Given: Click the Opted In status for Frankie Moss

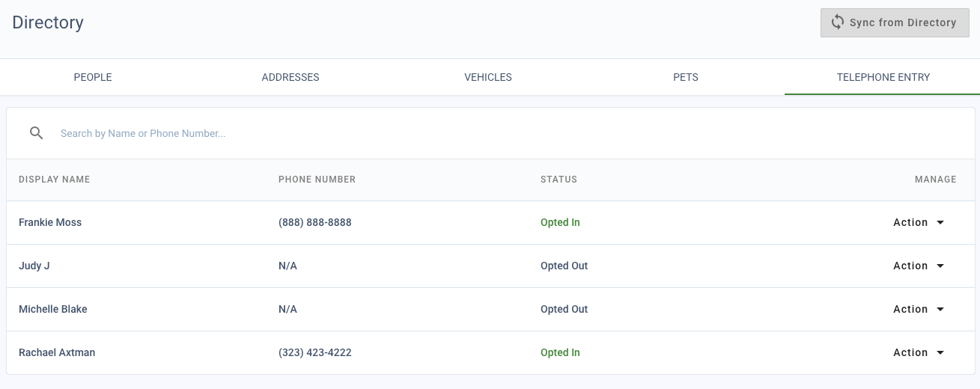Looking at the screenshot, I should [560, 222].
